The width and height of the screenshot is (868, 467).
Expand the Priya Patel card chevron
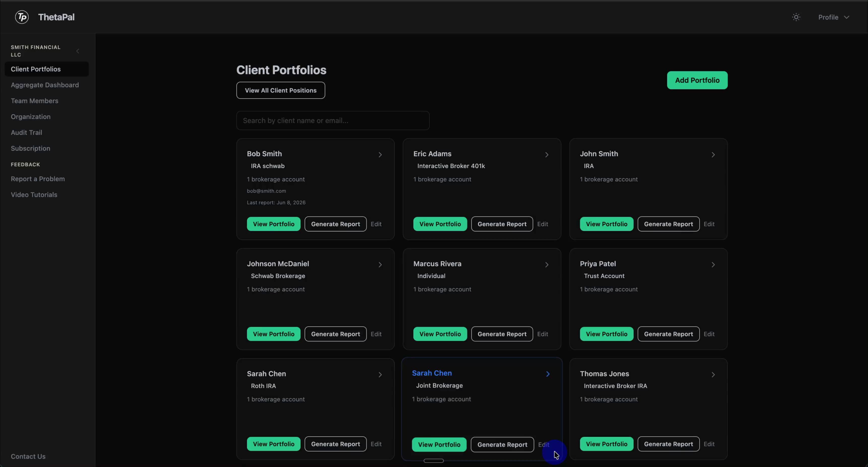pos(713,265)
